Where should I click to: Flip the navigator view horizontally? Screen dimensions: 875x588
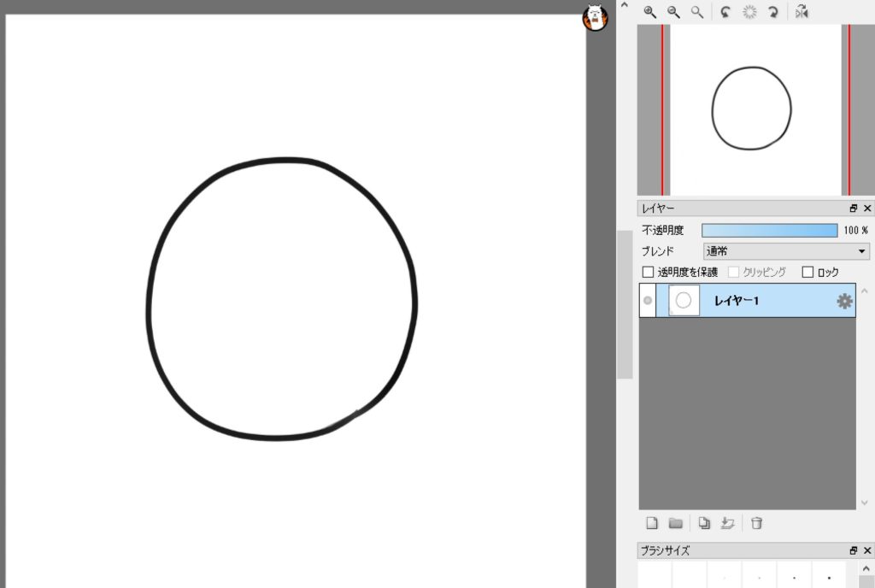[x=801, y=12]
